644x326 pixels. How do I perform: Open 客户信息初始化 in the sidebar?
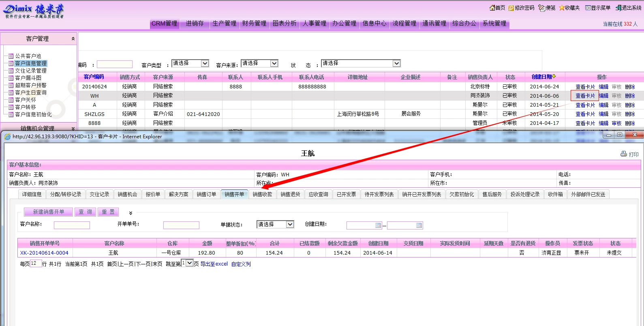[x=33, y=114]
